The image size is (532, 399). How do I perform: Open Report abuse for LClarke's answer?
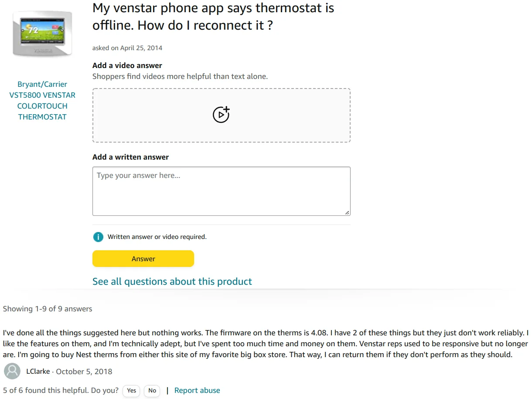pyautogui.click(x=197, y=390)
